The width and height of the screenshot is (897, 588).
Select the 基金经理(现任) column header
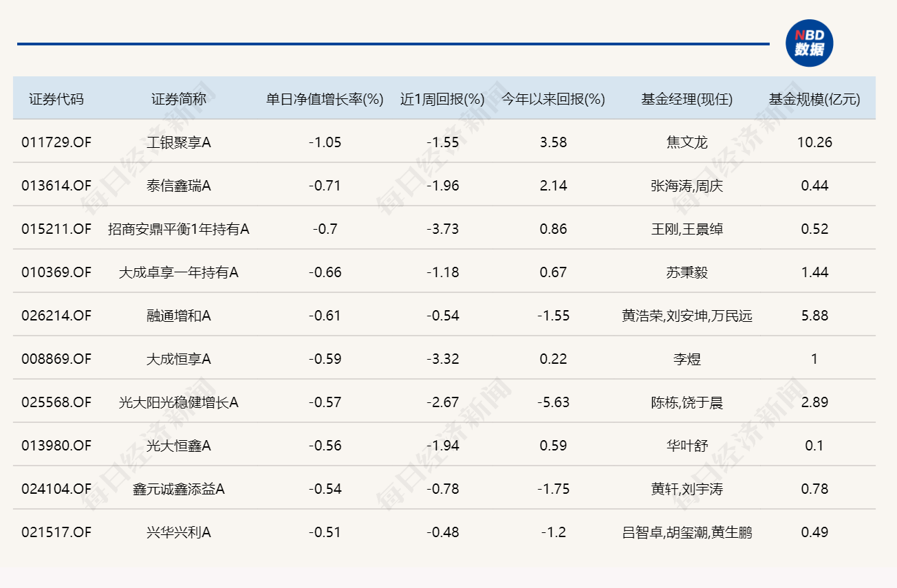687,99
